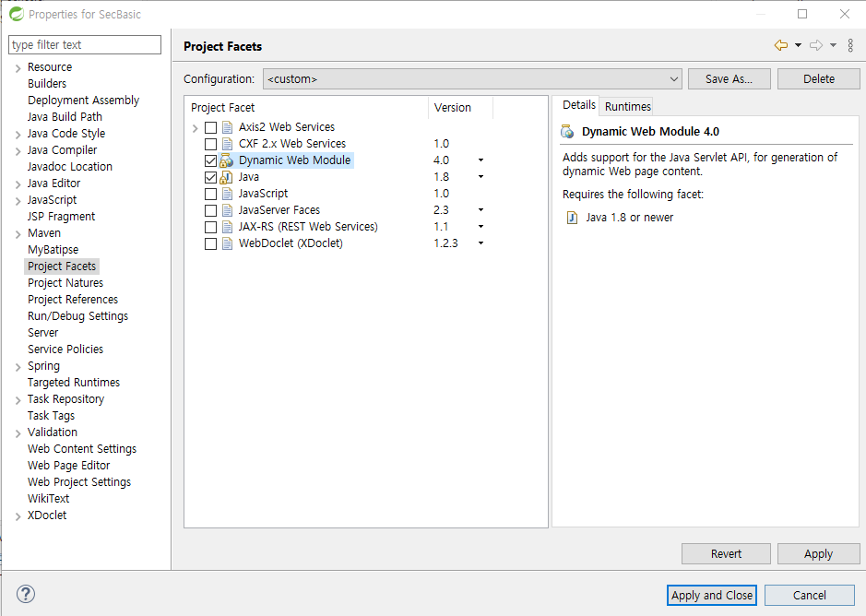Enable the JAX-RS (REST Web Services) checkbox
The height and width of the screenshot is (616, 866).
[x=210, y=227]
